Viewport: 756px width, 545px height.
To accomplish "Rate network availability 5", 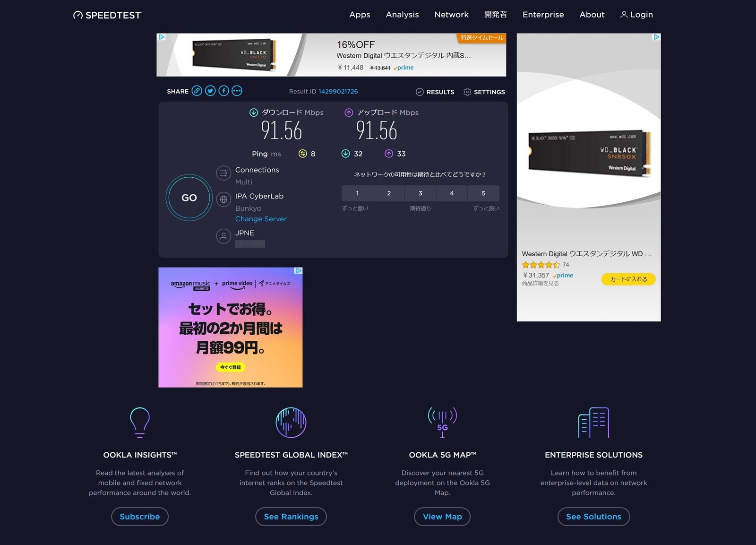I will coord(483,193).
